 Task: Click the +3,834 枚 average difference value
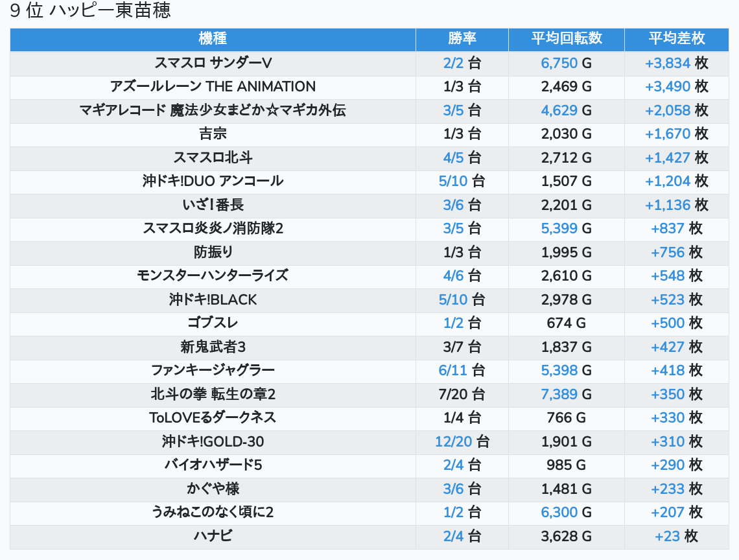pos(676,63)
